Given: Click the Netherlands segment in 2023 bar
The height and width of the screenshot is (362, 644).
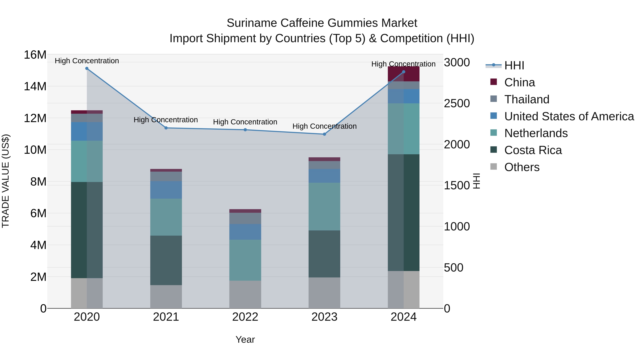Looking at the screenshot, I should tap(325, 206).
